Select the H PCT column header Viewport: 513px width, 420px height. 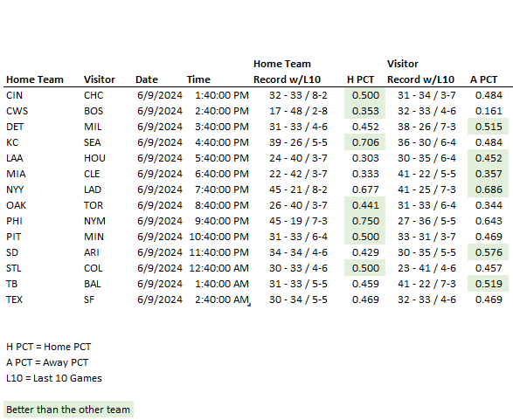360,79
